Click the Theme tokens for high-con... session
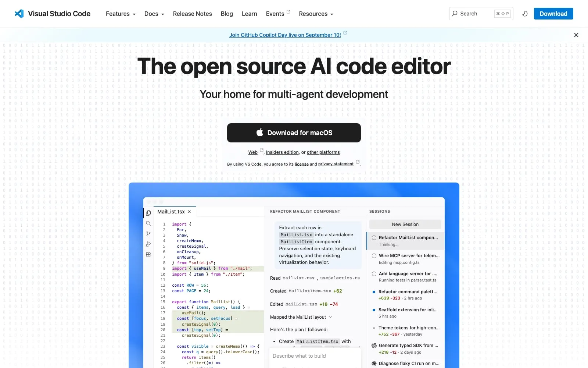Viewport: 588px width, 368px height. [x=406, y=331]
